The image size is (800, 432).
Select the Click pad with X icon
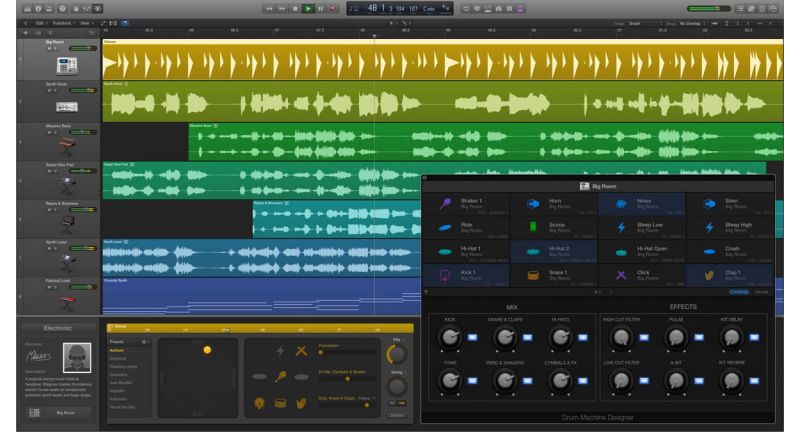click(642, 275)
